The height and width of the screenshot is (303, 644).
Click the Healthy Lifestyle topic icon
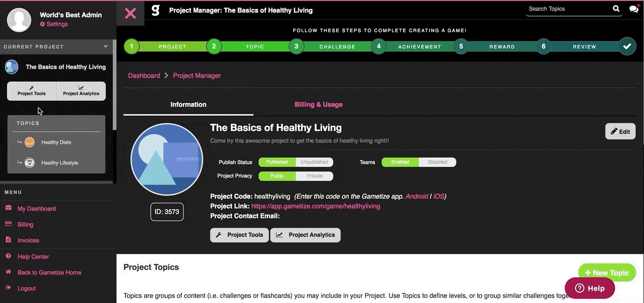pos(29,163)
